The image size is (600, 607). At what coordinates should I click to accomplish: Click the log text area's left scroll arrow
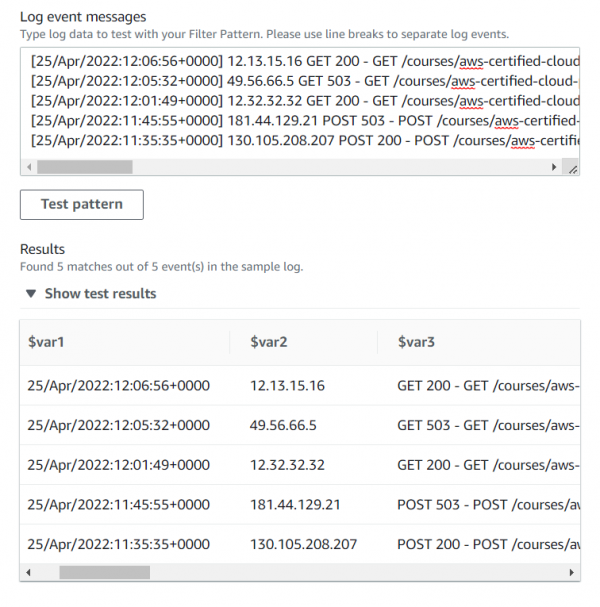coord(27,168)
